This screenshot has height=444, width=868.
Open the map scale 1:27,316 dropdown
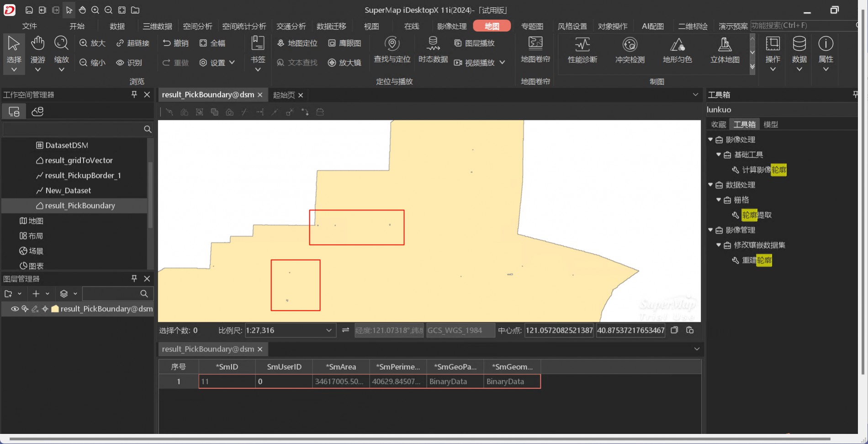(328, 330)
